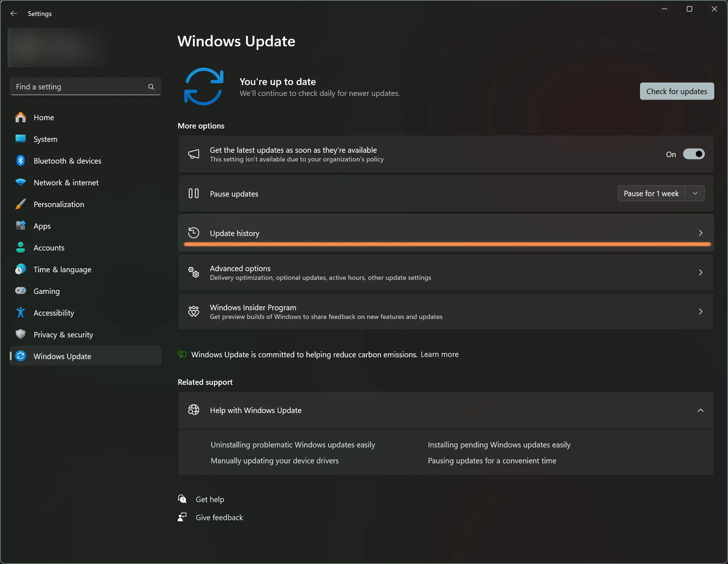Open System settings page
This screenshot has width=728, height=564.
coord(86,139)
